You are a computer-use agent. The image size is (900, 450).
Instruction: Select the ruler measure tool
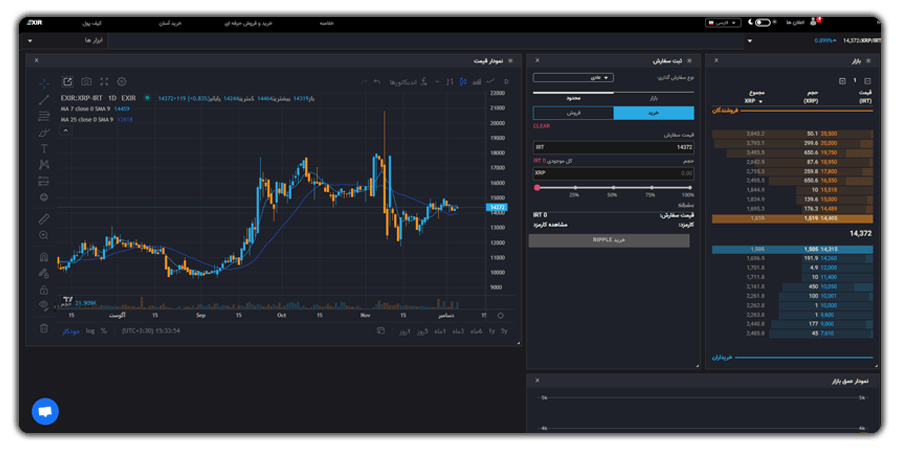(44, 219)
